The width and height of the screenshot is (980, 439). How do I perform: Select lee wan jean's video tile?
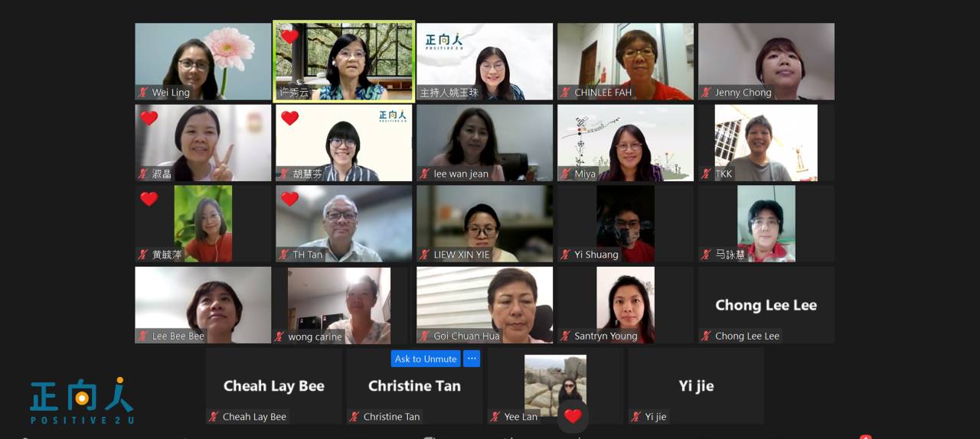tap(485, 143)
